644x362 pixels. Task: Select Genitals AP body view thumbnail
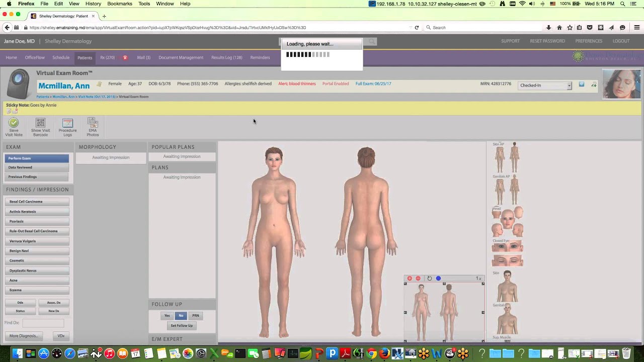pyautogui.click(x=507, y=190)
